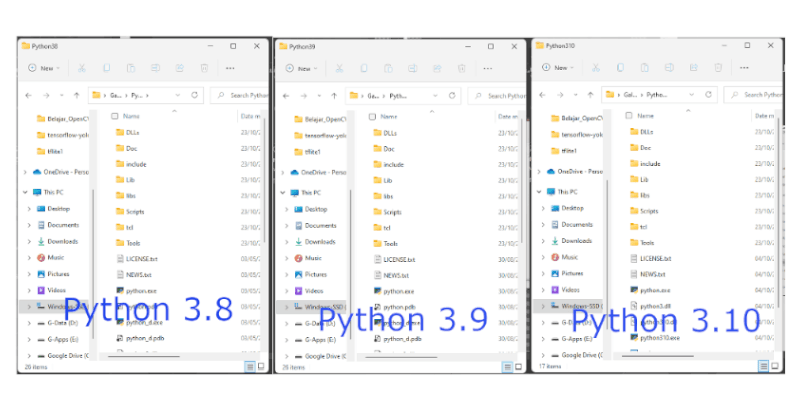This screenshot has height=420, width=800.
Task: Refresh the Python38 folder listing
Action: click(194, 95)
